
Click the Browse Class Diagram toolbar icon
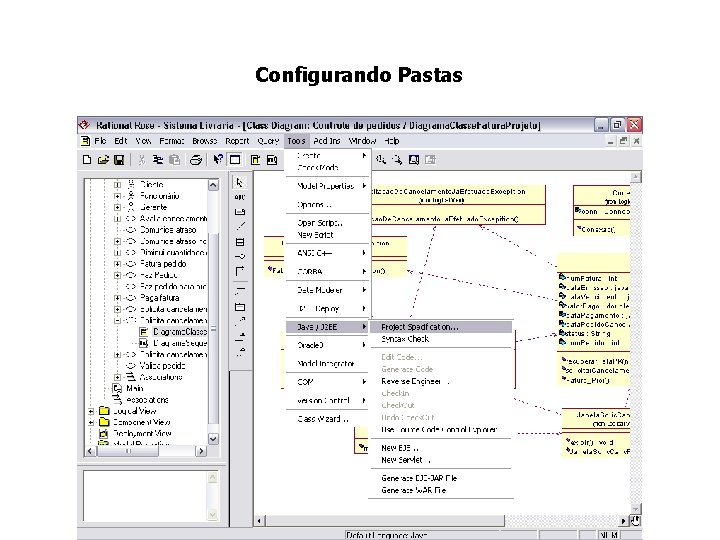(255, 160)
